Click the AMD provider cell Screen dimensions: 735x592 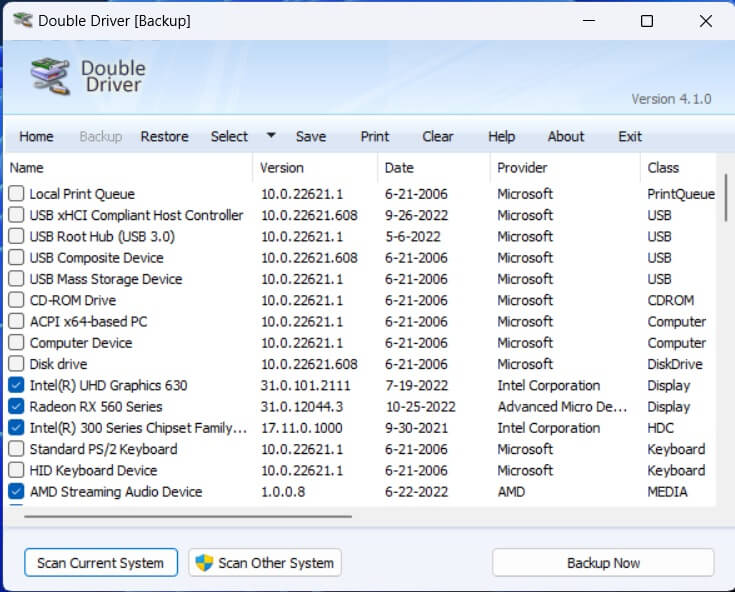[511, 491]
